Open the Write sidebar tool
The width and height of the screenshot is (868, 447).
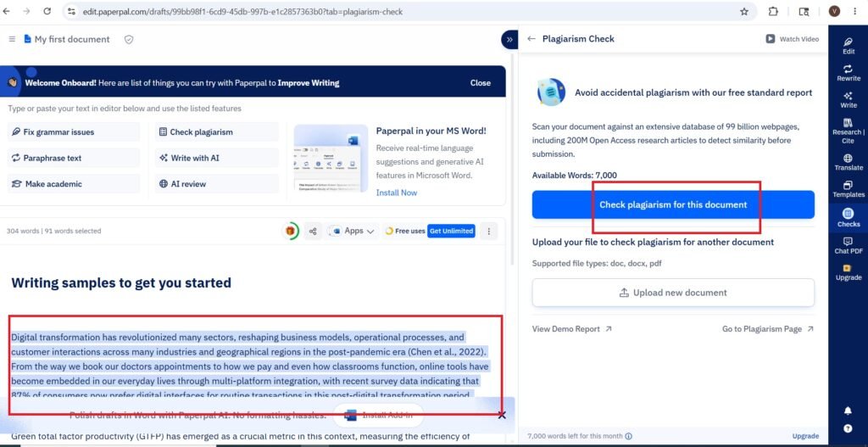848,100
